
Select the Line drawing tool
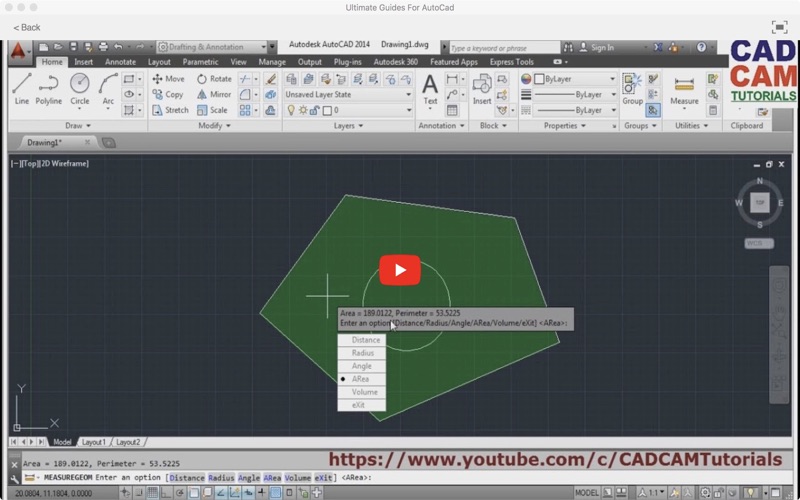click(x=21, y=88)
